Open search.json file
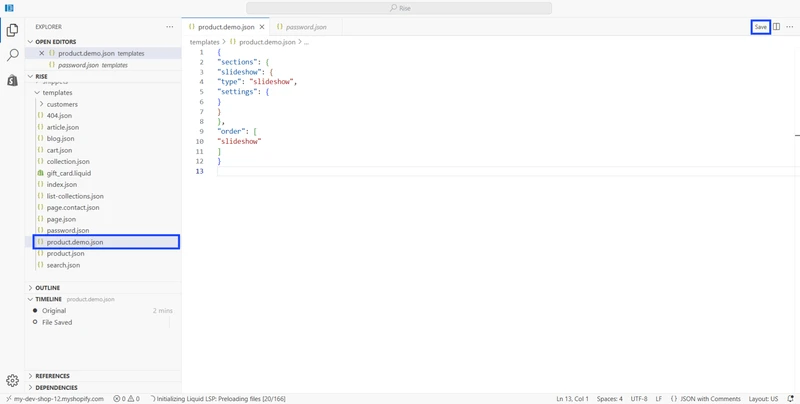 click(63, 265)
